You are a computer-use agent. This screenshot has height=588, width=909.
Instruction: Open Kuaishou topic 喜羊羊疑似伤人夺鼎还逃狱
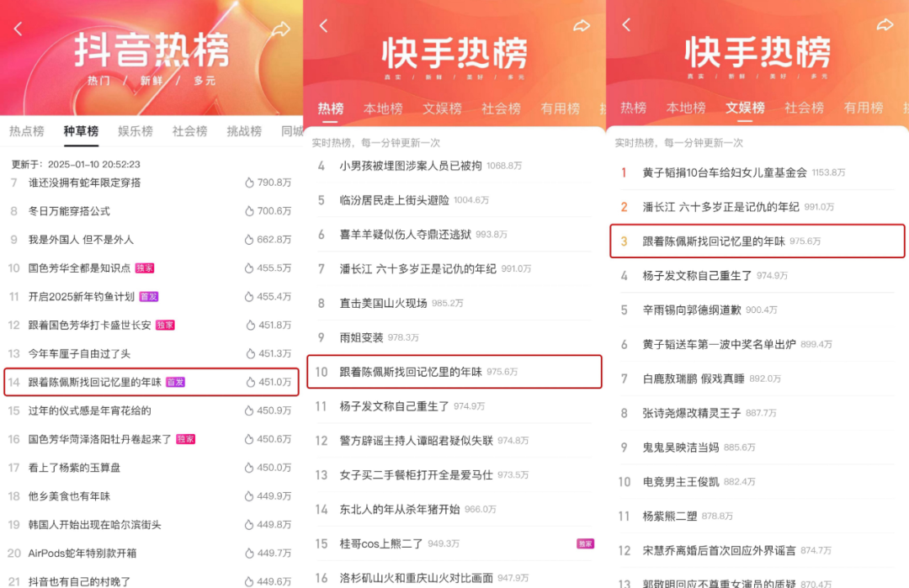tap(405, 234)
